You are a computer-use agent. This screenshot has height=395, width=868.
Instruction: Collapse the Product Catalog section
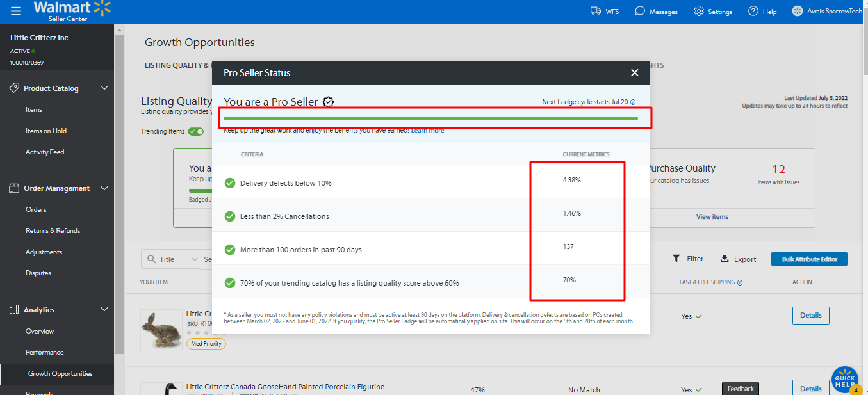105,88
